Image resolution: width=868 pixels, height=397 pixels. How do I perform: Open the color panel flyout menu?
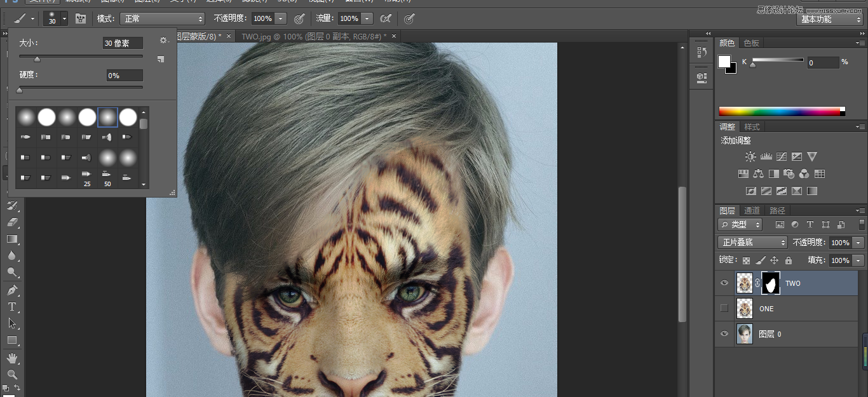(860, 43)
